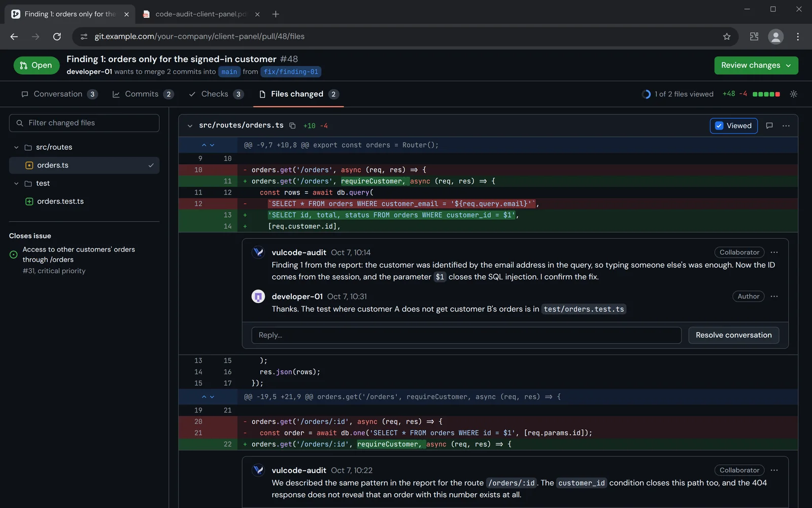
Task: Click vulcode-audit avatar on the 10:14 comment
Action: tap(258, 252)
